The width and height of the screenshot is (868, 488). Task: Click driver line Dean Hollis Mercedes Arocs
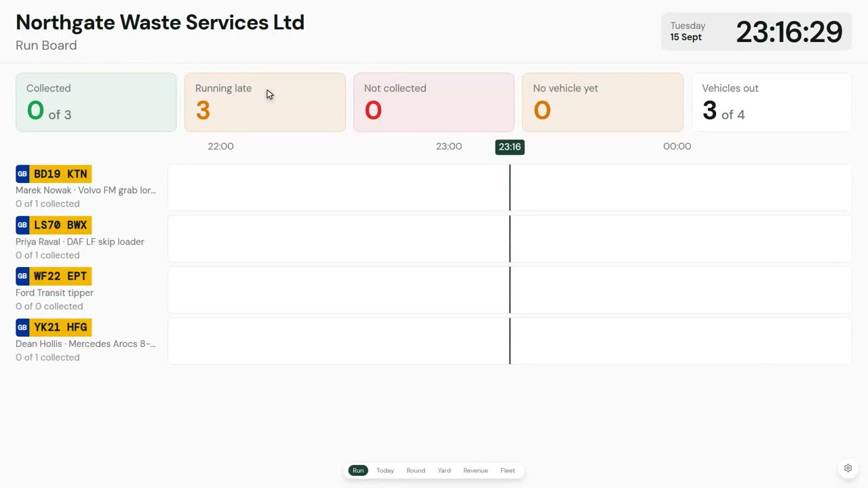click(86, 344)
